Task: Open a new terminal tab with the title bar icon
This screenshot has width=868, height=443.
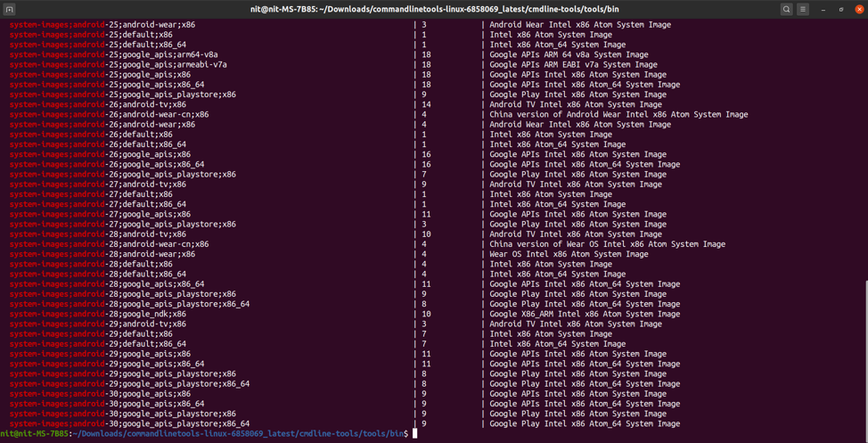Action: (10, 9)
